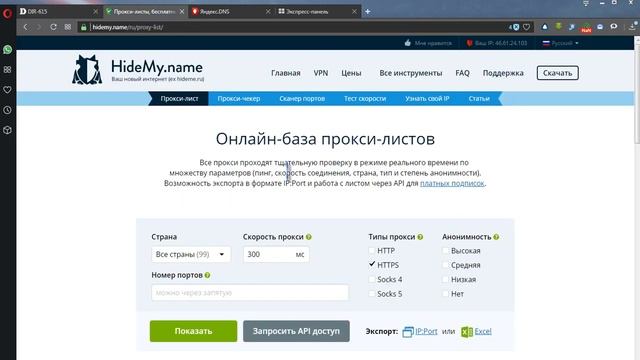The image size is (640, 360).
Task: Check the Нет anonymity checkbox
Action: [445, 293]
